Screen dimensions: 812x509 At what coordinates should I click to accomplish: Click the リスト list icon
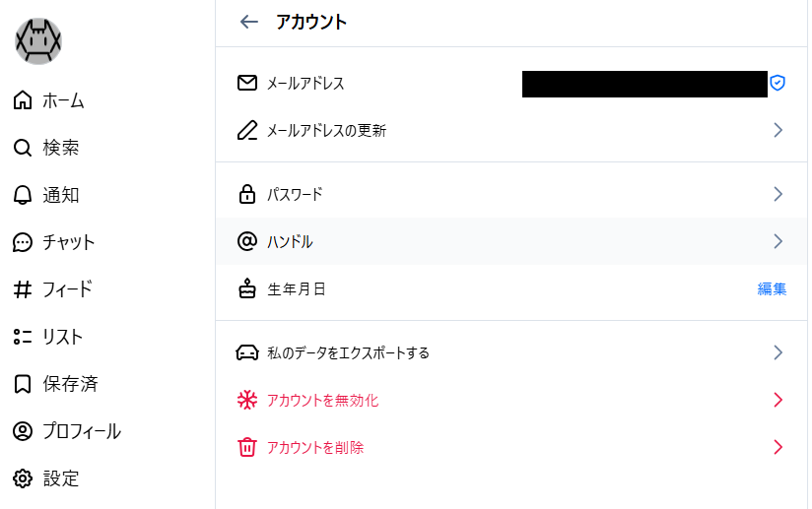23,337
